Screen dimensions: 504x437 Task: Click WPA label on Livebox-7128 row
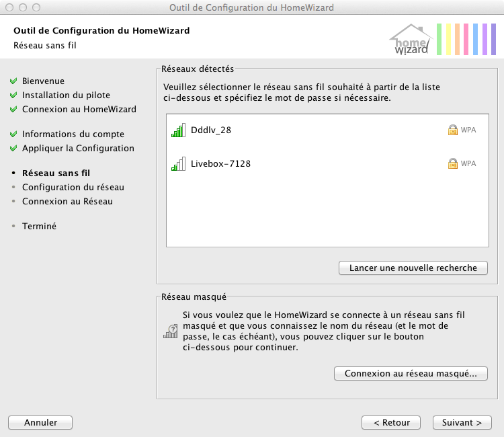tap(468, 163)
